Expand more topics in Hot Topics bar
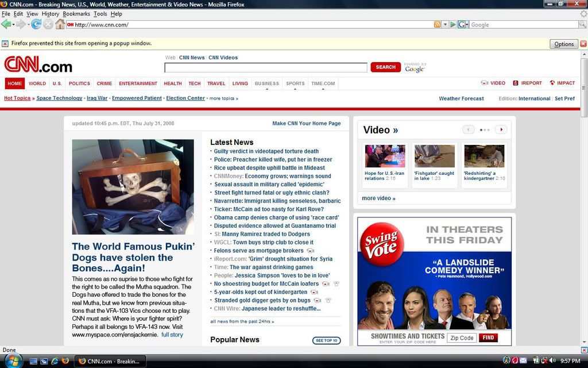This screenshot has width=588, height=368. tap(223, 98)
